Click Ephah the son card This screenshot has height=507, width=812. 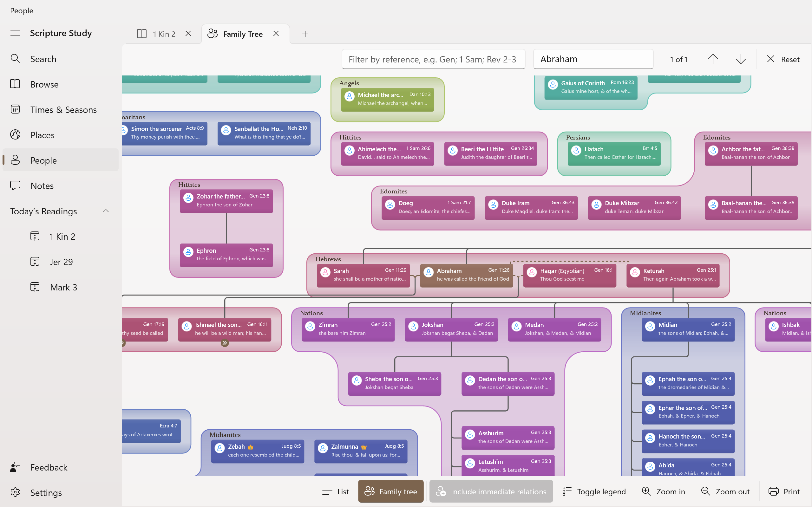tap(688, 384)
